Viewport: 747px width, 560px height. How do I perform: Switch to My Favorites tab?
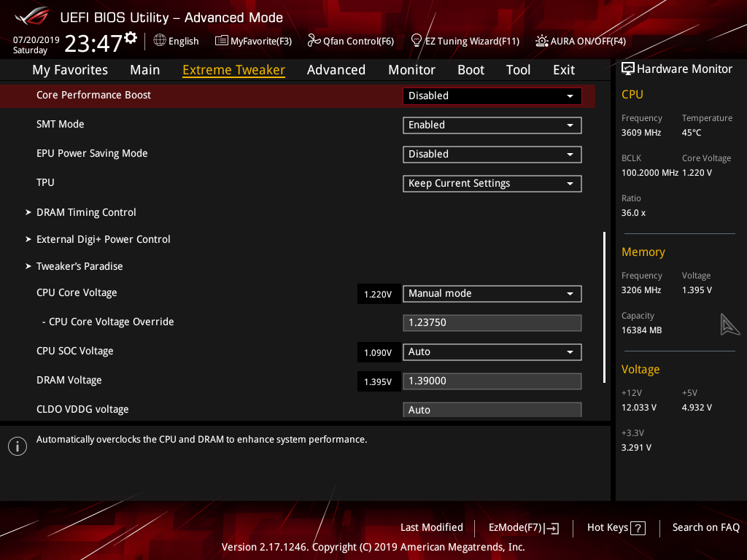pos(70,70)
